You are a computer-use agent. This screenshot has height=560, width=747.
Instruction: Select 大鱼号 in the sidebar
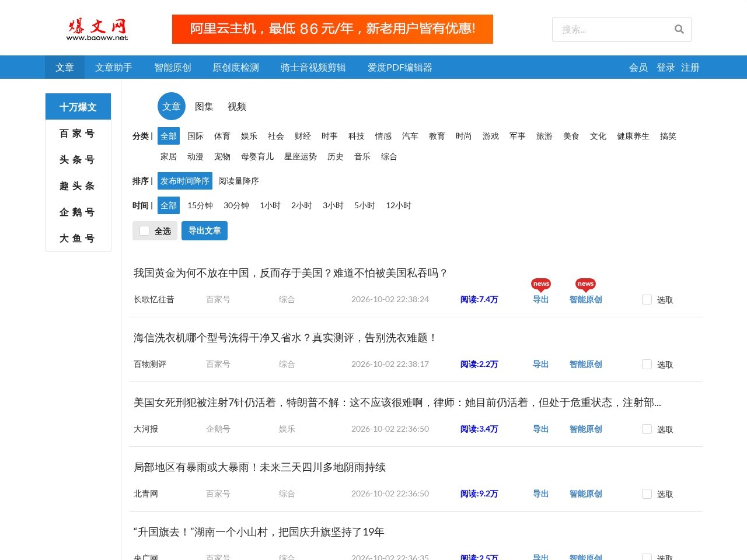point(78,239)
